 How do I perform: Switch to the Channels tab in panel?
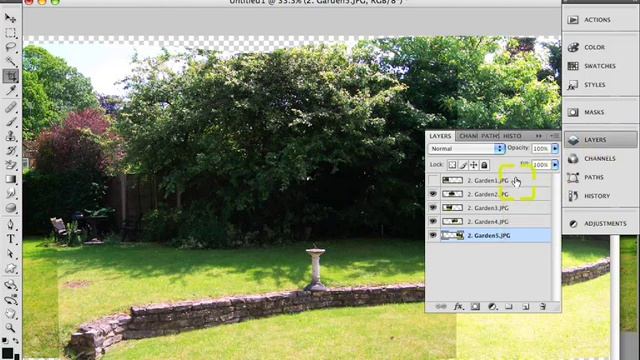pyautogui.click(x=468, y=136)
